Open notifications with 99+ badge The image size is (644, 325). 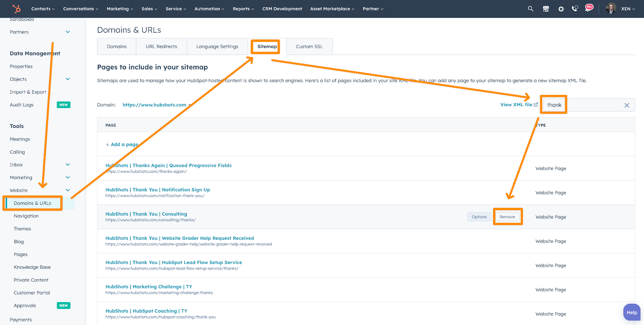(x=589, y=8)
